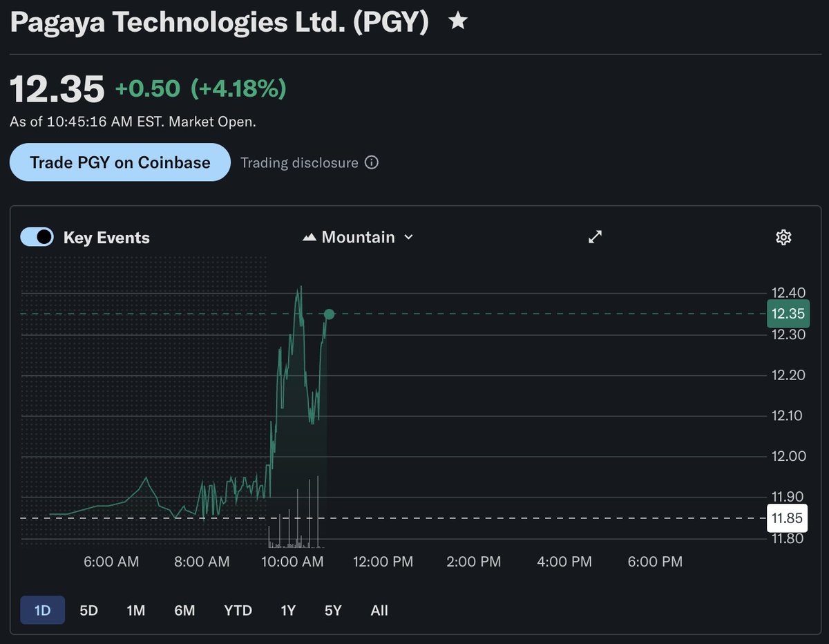829x644 pixels.
Task: Open Mountain chart type dropdown
Action: 359,237
